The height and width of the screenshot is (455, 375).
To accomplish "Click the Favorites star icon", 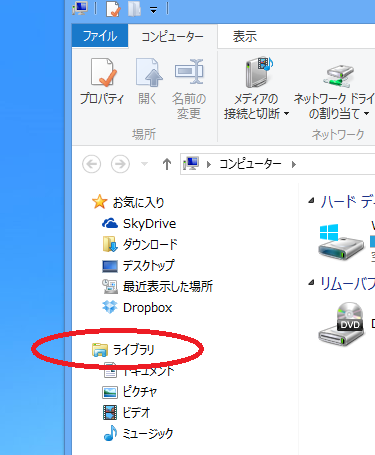I will [99, 202].
